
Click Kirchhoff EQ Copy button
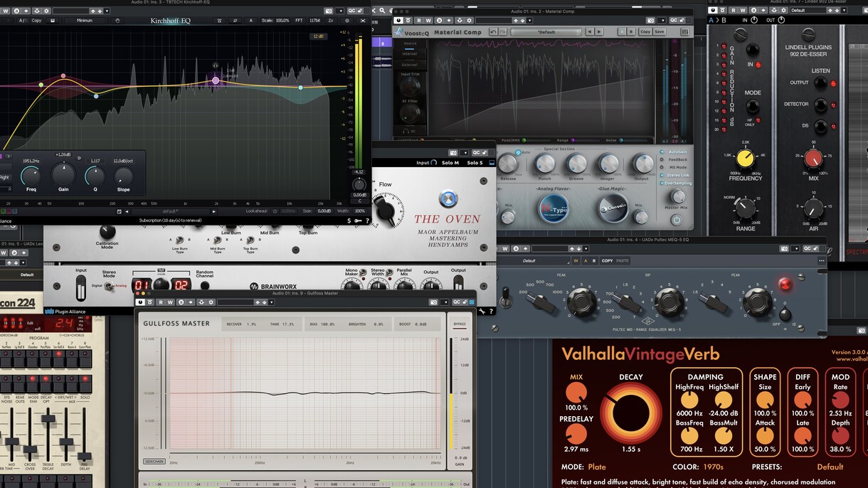pos(36,21)
